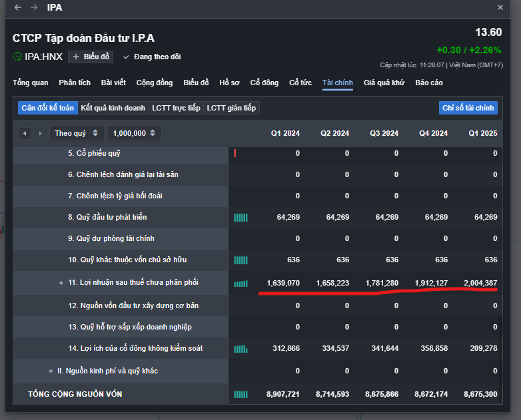
Task: Click the value 1,639,070 for Q1 2024
Action: (x=283, y=283)
